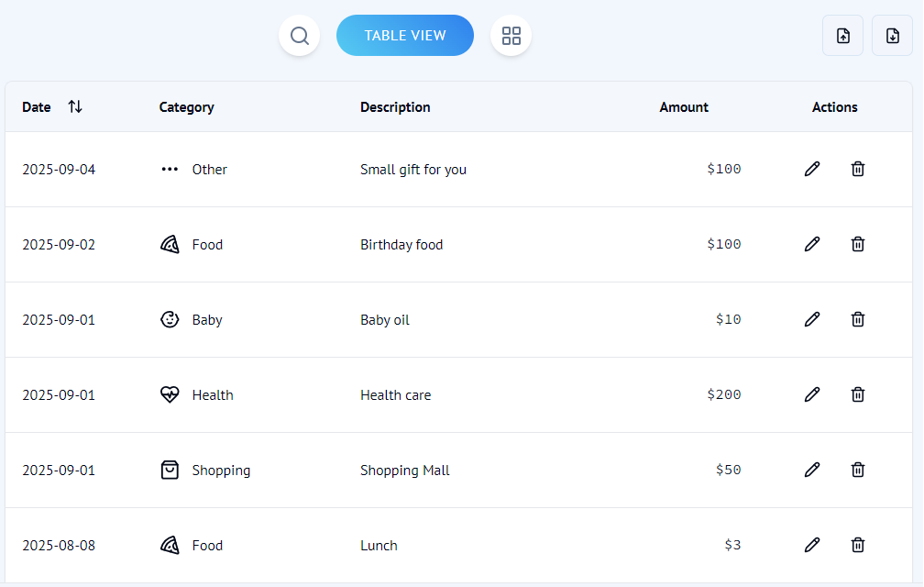Edit the Shopping Mall entry
The image size is (924, 587).
pyautogui.click(x=812, y=470)
